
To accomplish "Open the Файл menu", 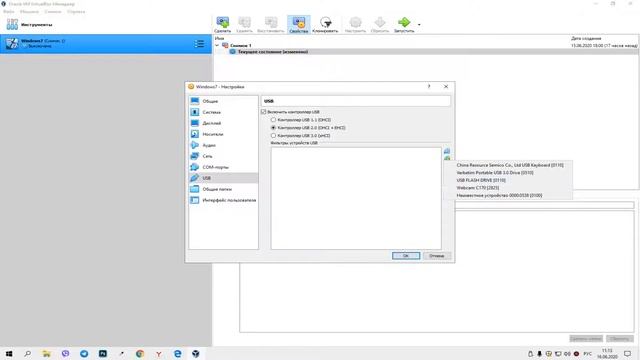I will pos(9,11).
